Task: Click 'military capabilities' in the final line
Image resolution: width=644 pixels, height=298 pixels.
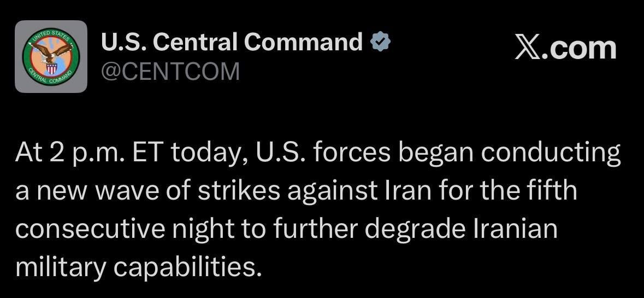Action: (x=138, y=267)
